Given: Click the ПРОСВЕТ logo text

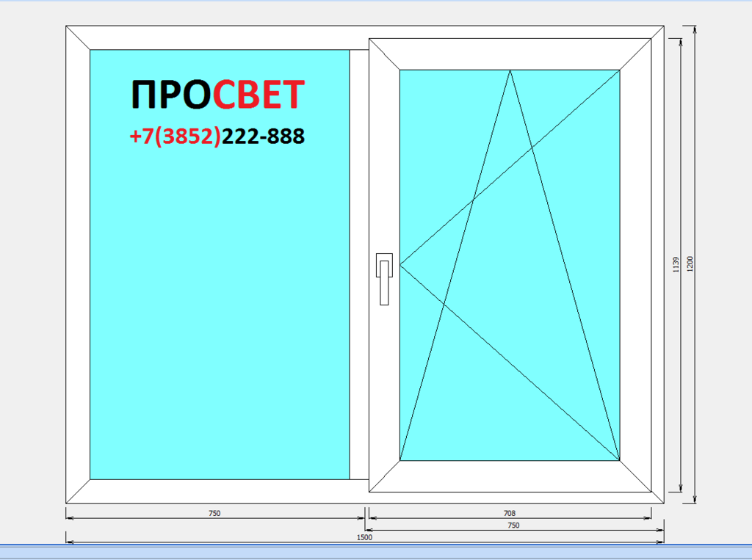Looking at the screenshot, I should point(217,95).
